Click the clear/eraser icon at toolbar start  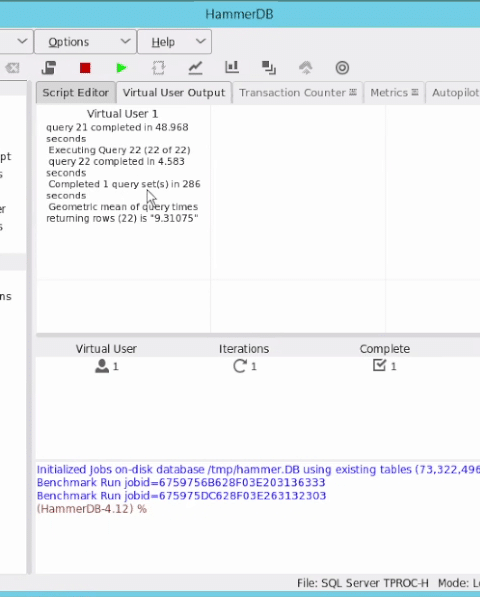click(12, 68)
